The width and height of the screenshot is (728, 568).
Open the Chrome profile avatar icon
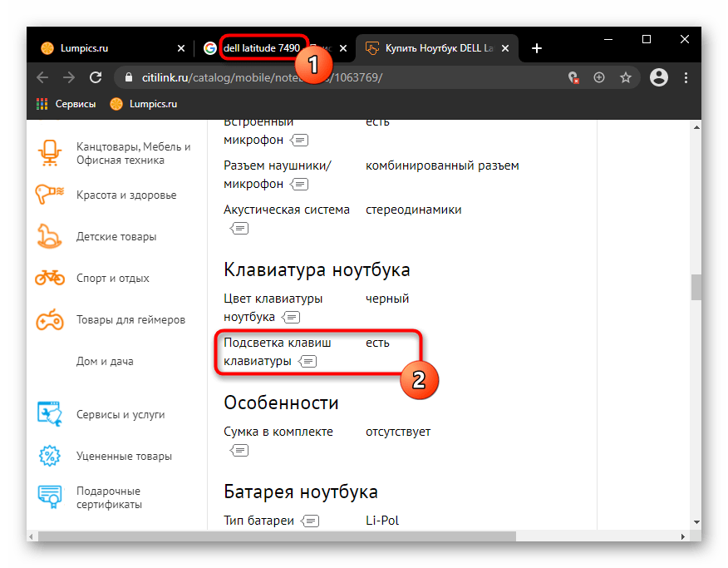point(659,77)
